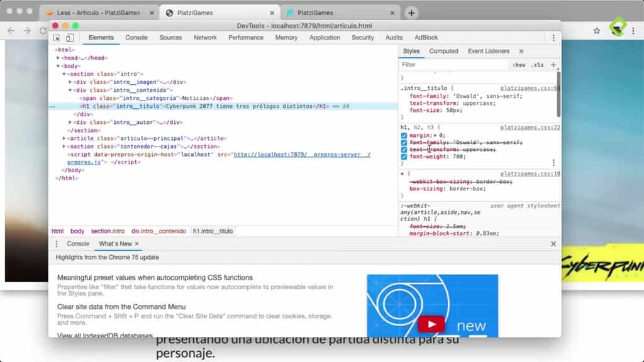Toggle the font-family 'Oswald' checkbox in h1 rule
Image resolution: width=644 pixels, height=362 pixels.
click(404, 143)
